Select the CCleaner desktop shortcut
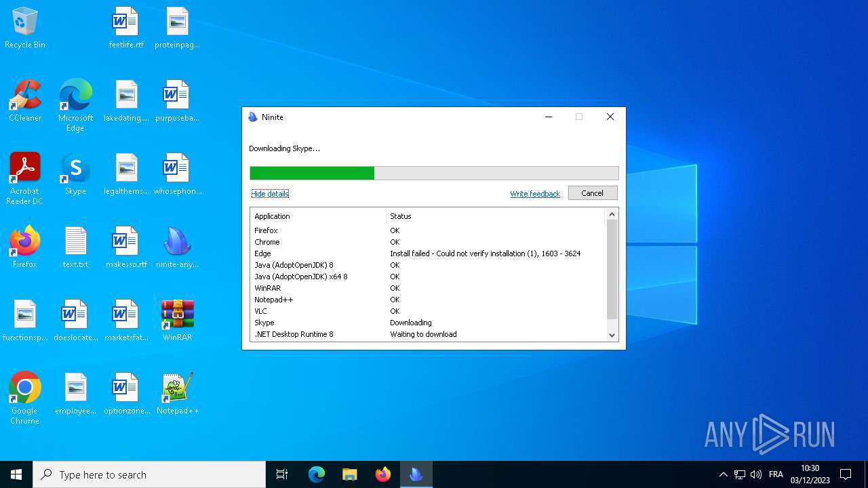Image resolution: width=868 pixels, height=488 pixels. pyautogui.click(x=25, y=102)
